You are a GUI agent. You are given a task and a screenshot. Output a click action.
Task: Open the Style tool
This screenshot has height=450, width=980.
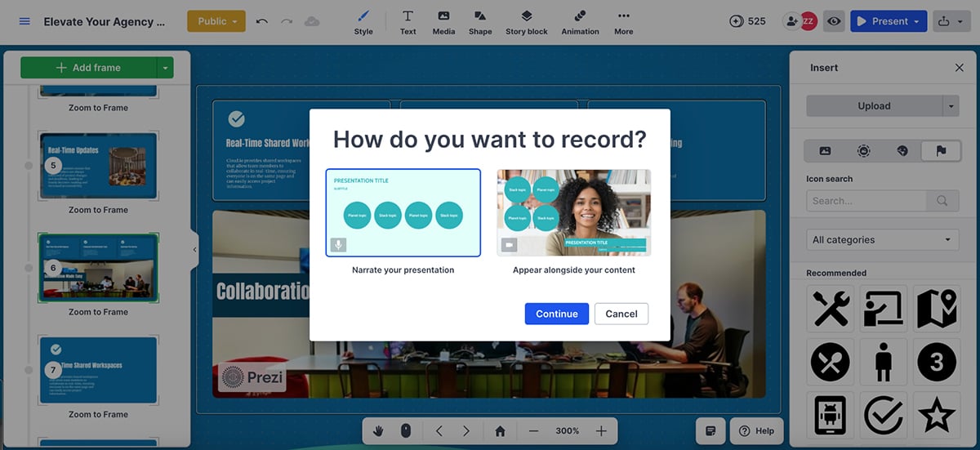[x=363, y=22]
